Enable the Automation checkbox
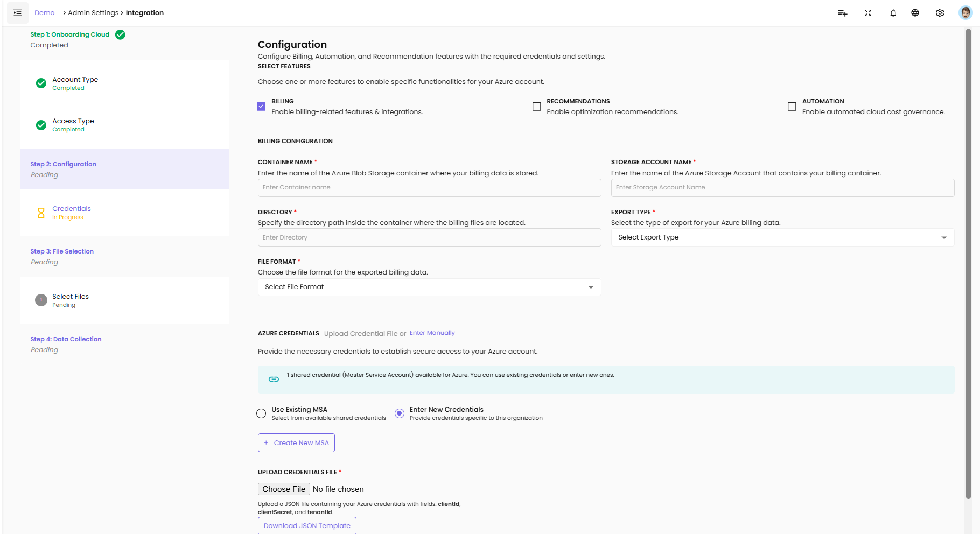Screen dimensions: 980x534 (x=792, y=107)
